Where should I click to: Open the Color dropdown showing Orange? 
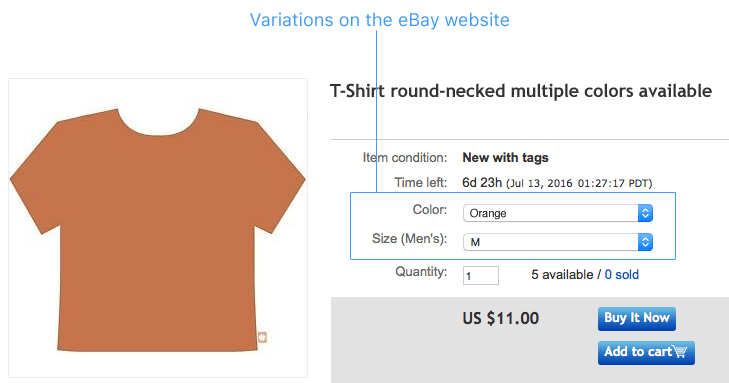[558, 213]
